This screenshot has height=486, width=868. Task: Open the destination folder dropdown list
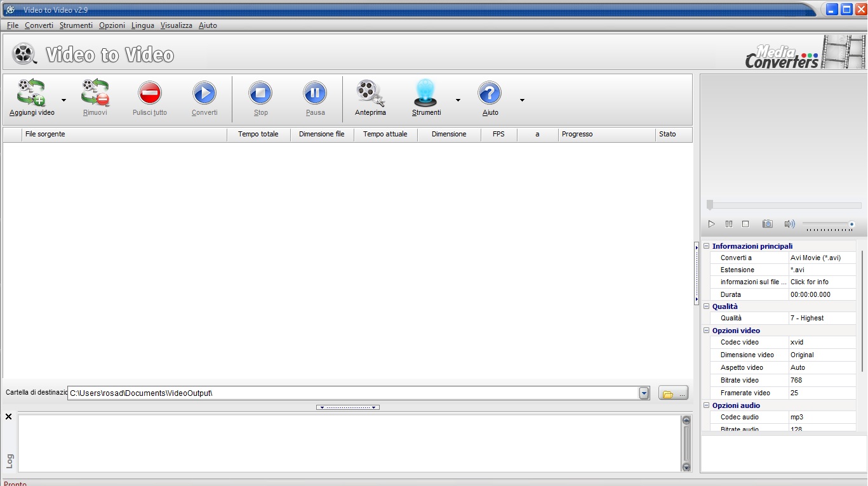[644, 392]
